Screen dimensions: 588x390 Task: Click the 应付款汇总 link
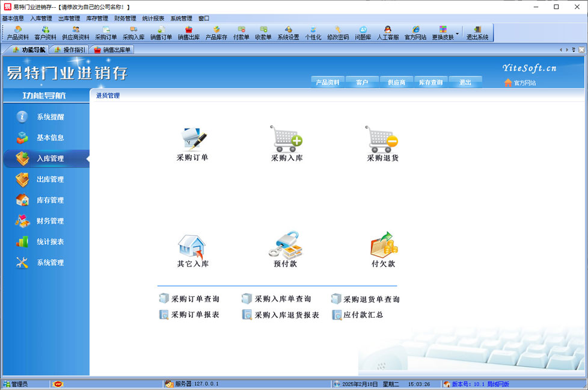tap(363, 315)
